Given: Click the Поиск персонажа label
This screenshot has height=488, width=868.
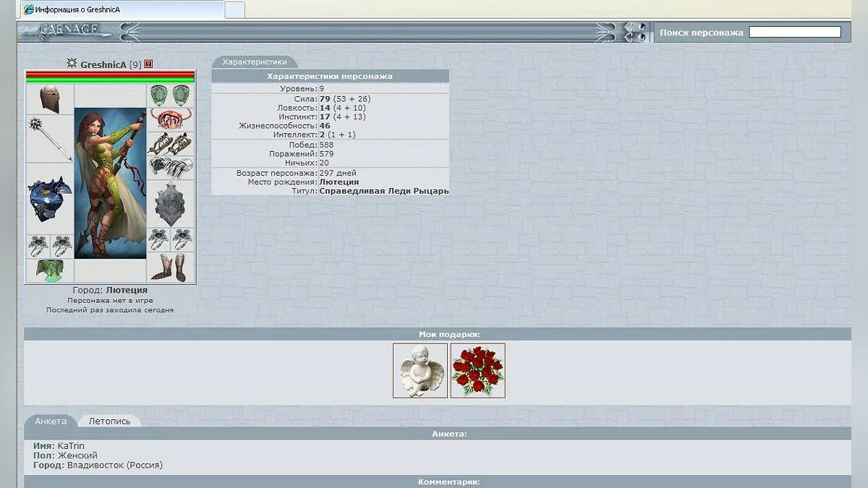Looking at the screenshot, I should 702,33.
